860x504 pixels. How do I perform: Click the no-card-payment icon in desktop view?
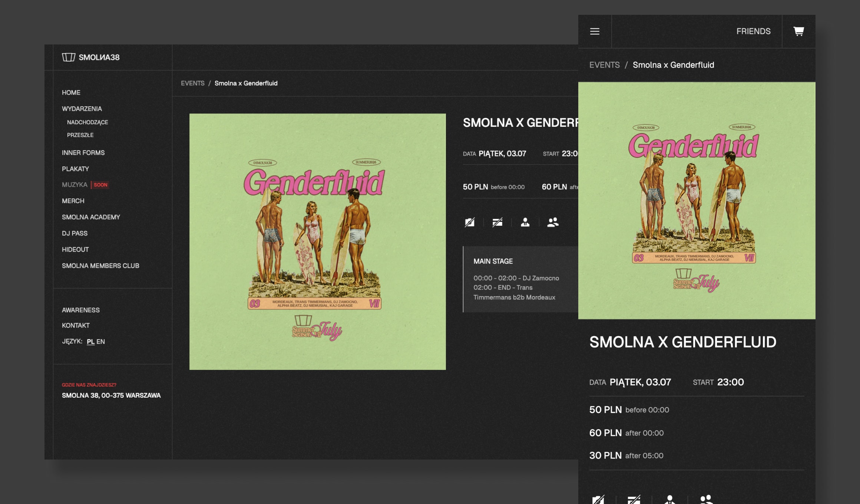coord(497,222)
